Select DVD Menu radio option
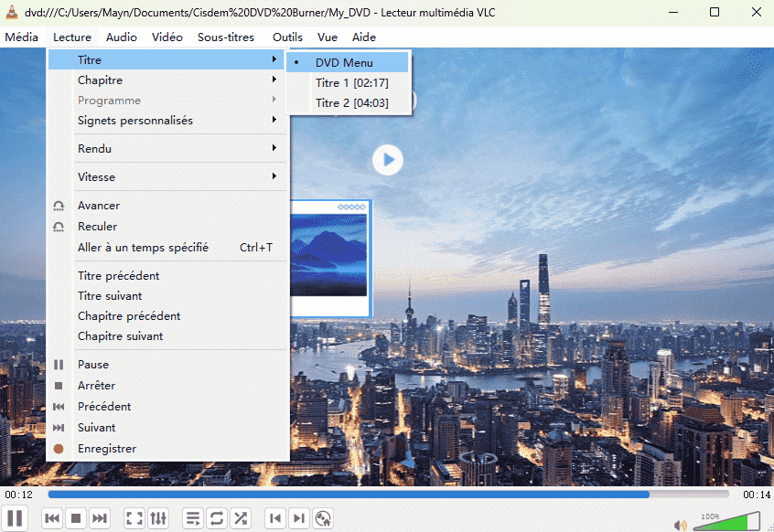Viewport: 774px width, 532px height. point(348,63)
